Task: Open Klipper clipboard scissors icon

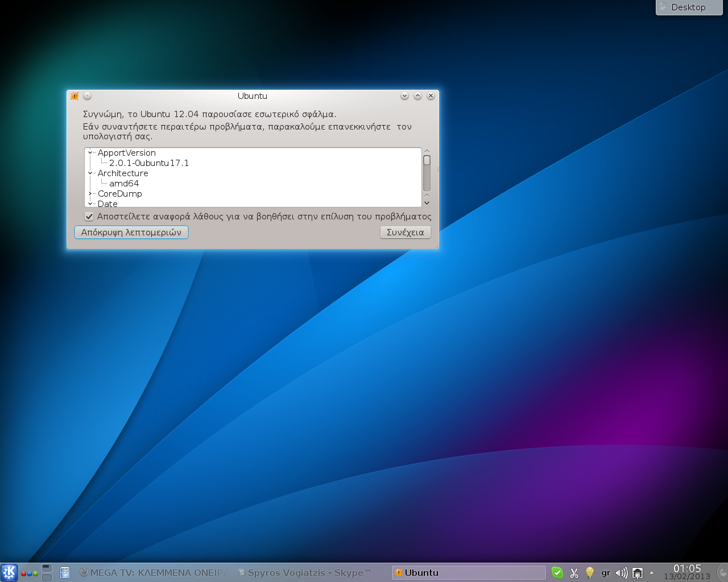Action: [574, 573]
